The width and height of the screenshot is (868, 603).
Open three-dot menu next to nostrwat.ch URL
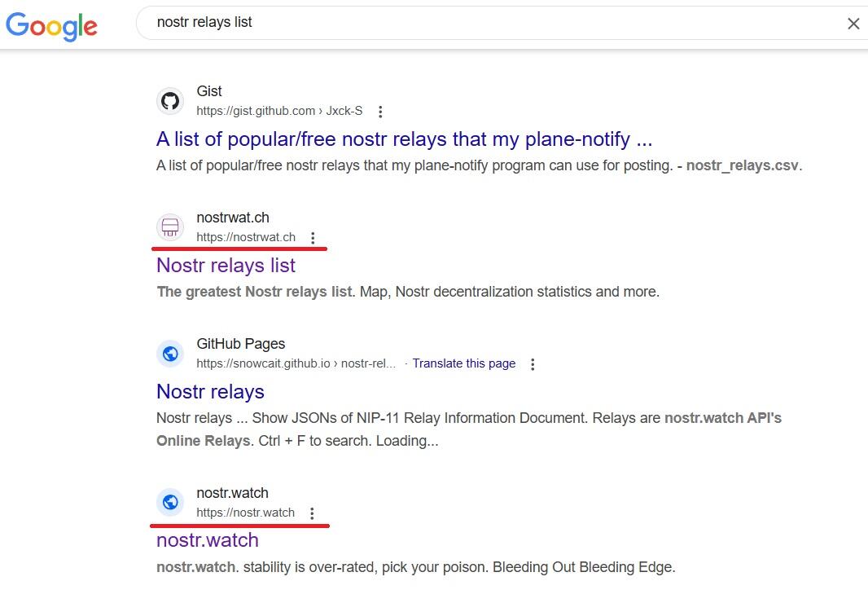point(313,238)
